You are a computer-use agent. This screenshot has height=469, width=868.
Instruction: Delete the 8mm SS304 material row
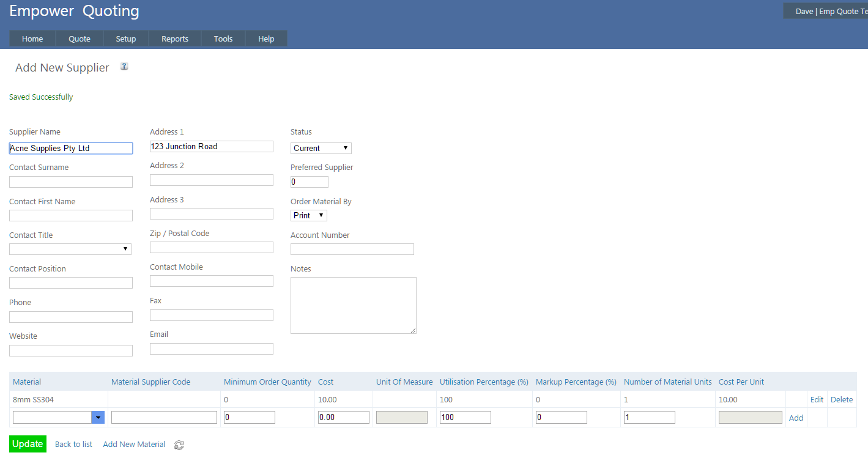tap(842, 399)
